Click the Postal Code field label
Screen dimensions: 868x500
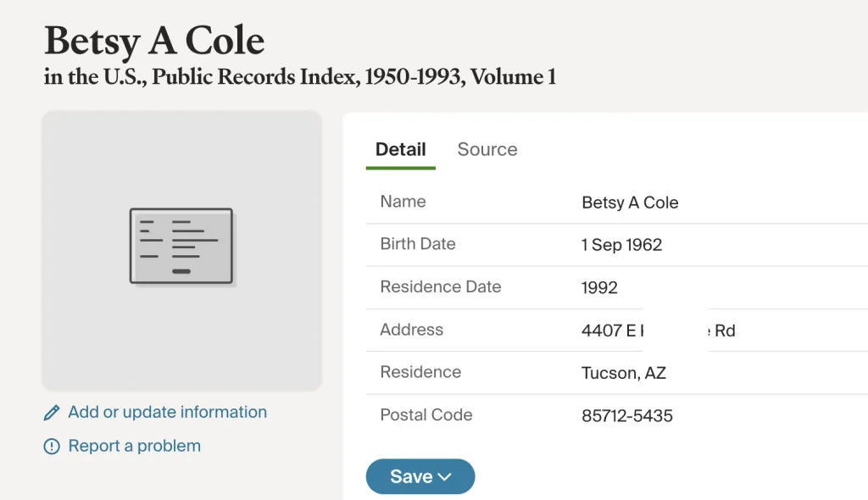click(x=426, y=415)
